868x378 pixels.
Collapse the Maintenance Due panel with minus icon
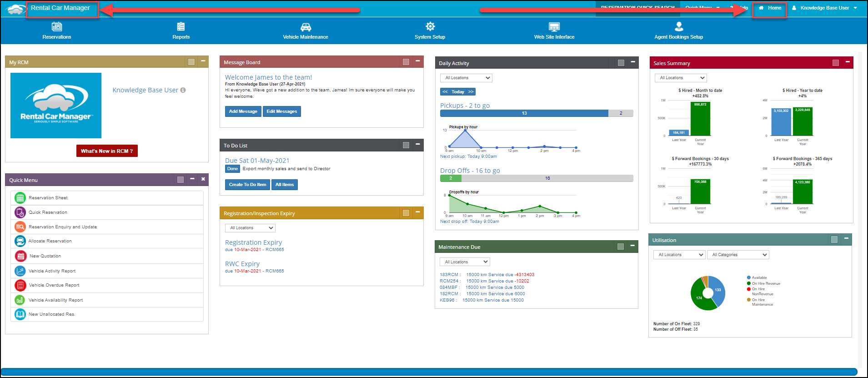pos(632,246)
